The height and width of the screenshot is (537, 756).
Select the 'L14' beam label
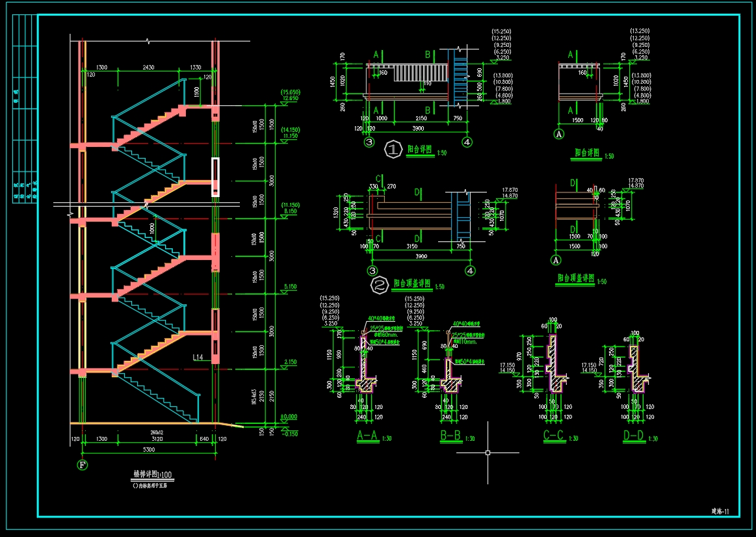click(198, 358)
